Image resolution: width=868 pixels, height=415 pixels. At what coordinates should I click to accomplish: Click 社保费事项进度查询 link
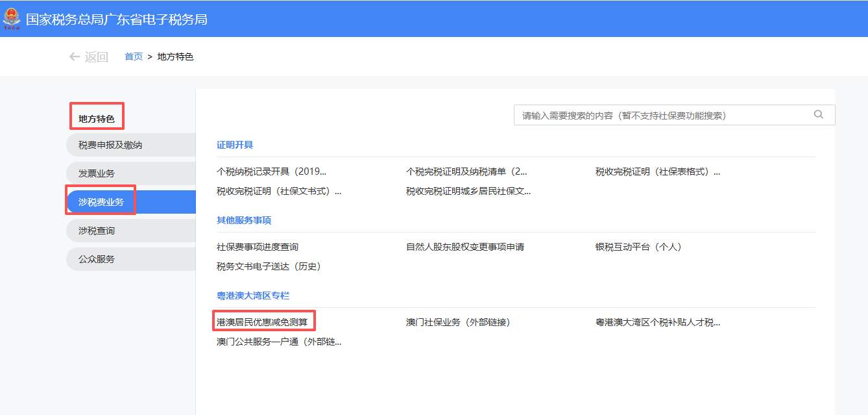pyautogui.click(x=258, y=247)
